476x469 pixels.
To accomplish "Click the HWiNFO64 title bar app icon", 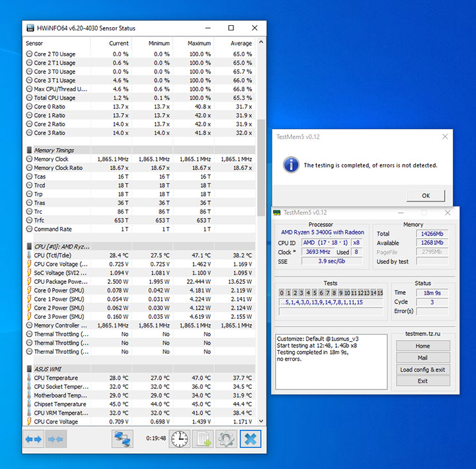I will (30, 28).
